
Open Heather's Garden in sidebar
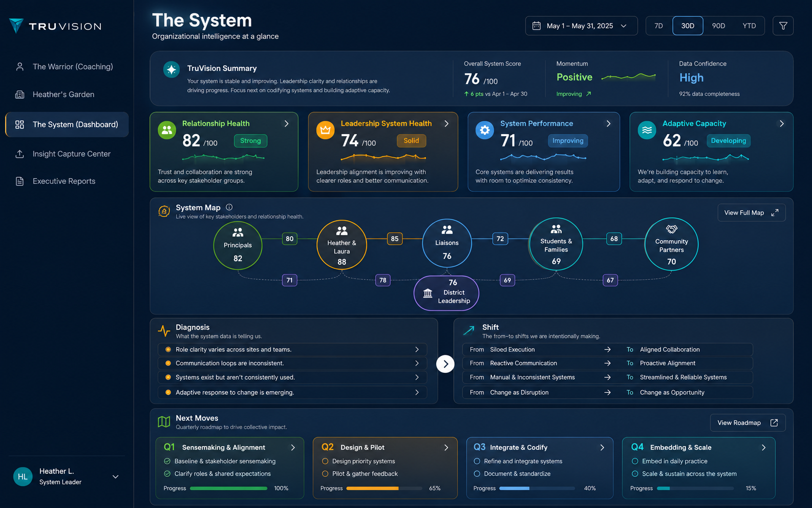click(x=67, y=94)
